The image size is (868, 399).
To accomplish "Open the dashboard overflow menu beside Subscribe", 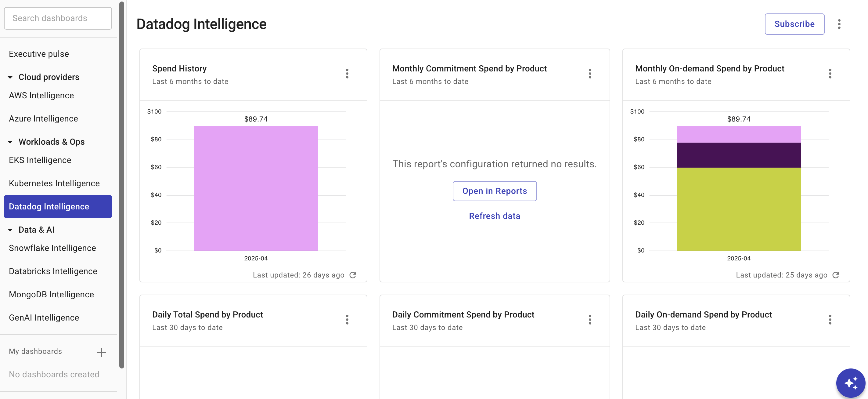I will click(839, 24).
